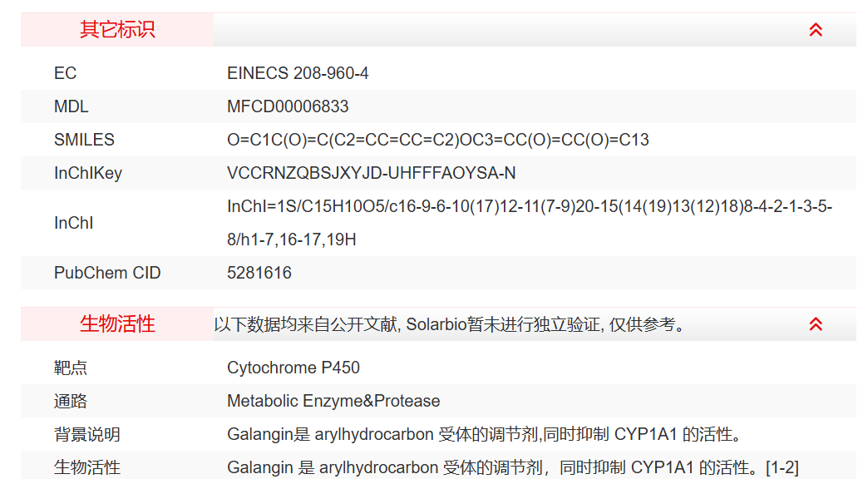Click the Cytochrome P450 target
The height and width of the screenshot is (479, 868).
(x=293, y=368)
